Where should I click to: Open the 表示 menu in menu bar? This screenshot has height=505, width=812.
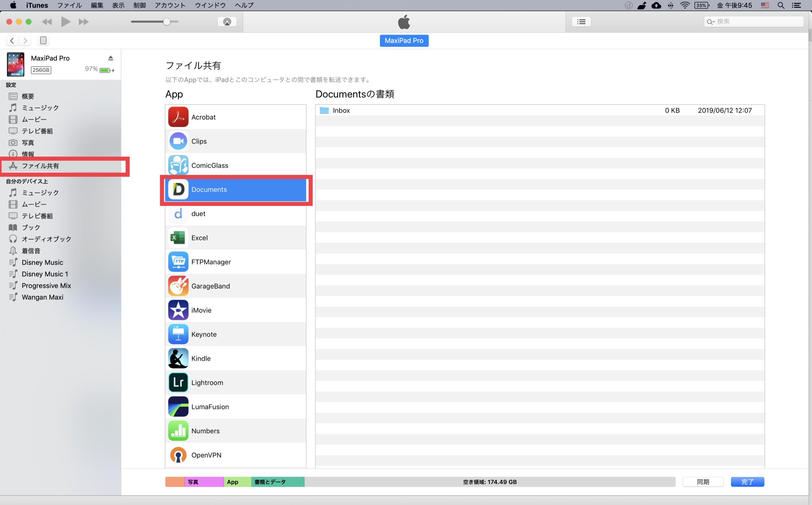[x=118, y=5]
